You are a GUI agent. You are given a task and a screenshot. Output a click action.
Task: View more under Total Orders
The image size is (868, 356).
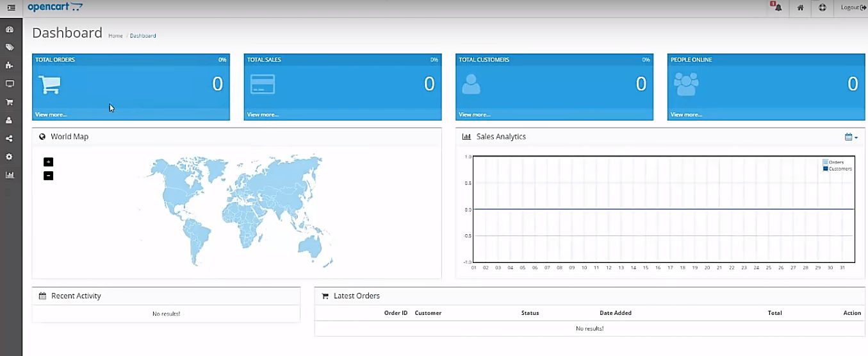click(51, 114)
